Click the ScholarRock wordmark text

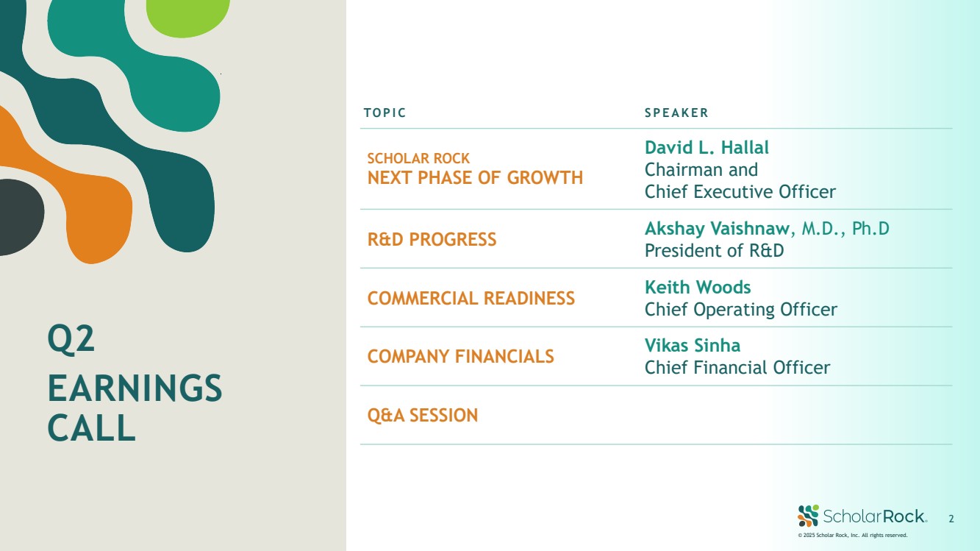coord(874,516)
